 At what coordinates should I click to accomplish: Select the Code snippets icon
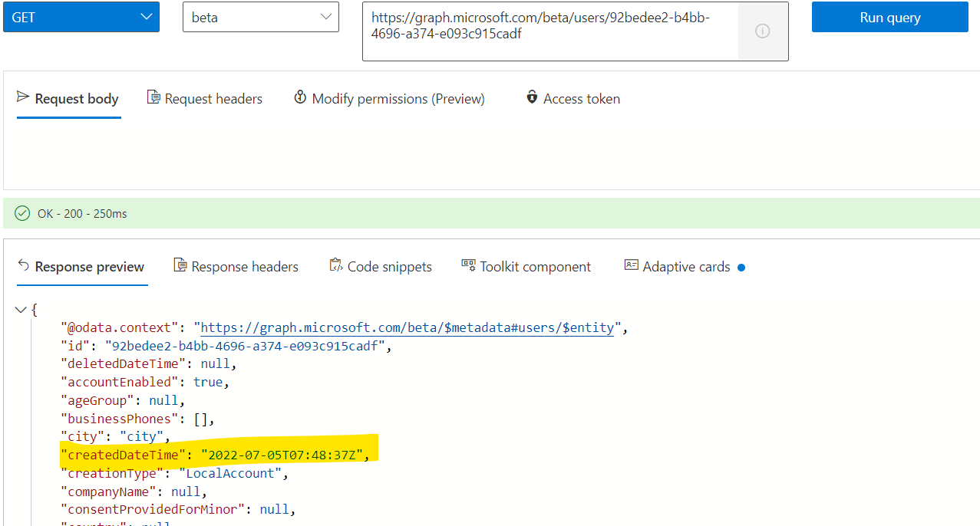[x=335, y=265]
